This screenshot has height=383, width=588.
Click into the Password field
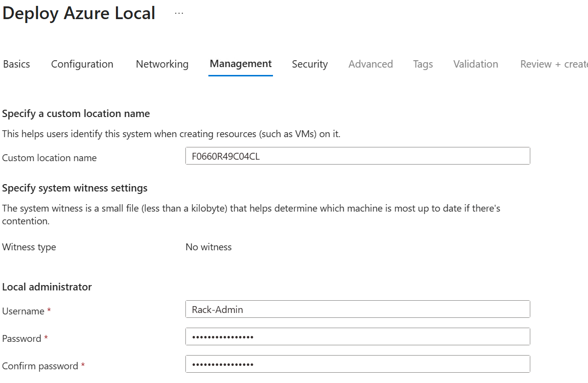pos(358,336)
